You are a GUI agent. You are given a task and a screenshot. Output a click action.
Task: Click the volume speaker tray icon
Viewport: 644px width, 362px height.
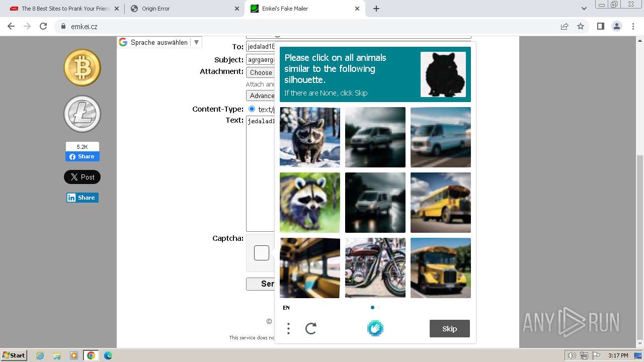[572, 356]
